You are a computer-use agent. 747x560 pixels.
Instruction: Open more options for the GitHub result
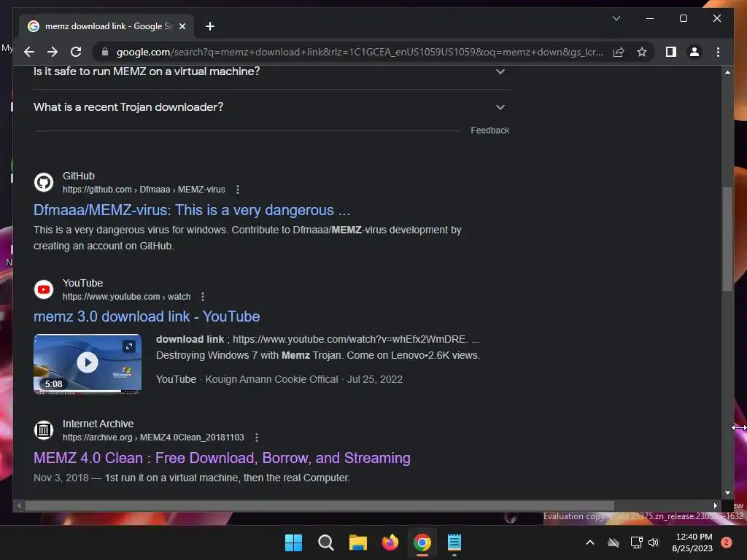(238, 190)
